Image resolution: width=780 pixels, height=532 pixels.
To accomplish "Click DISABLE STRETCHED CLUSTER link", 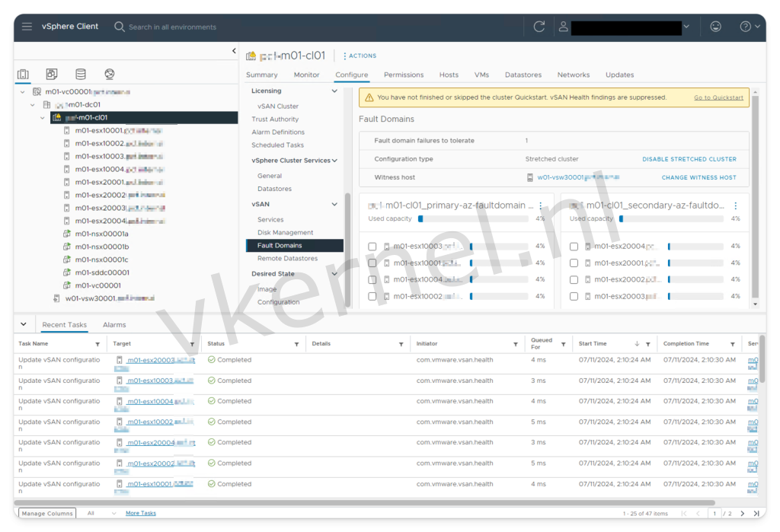I will click(x=689, y=158).
